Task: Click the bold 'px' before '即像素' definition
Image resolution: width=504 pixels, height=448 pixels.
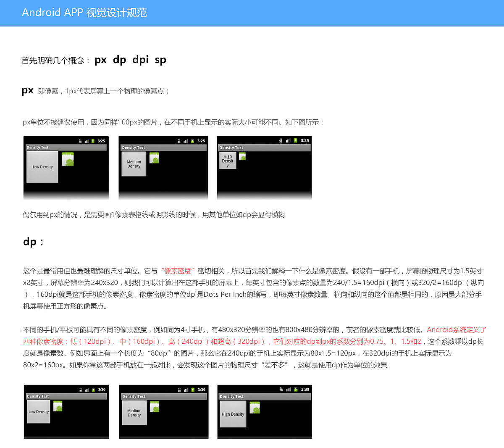Action: (28, 90)
